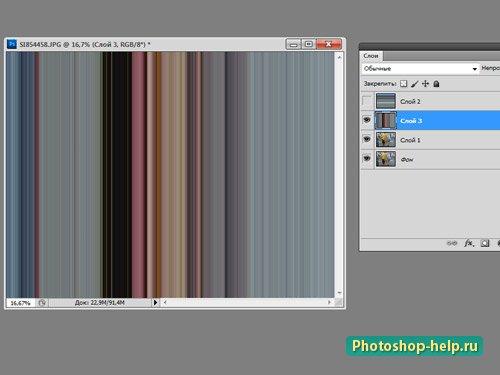Open the fx layer style icon
500x375 pixels.
click(x=469, y=243)
